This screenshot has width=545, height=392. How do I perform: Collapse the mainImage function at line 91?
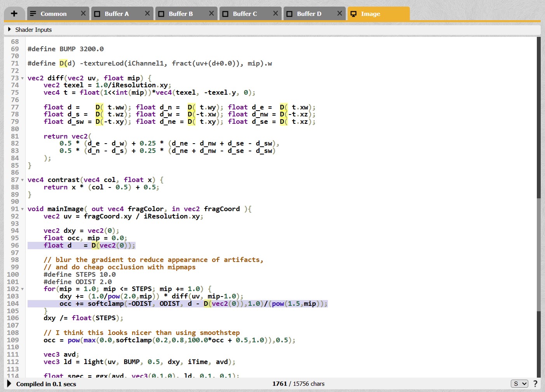pyautogui.click(x=23, y=209)
